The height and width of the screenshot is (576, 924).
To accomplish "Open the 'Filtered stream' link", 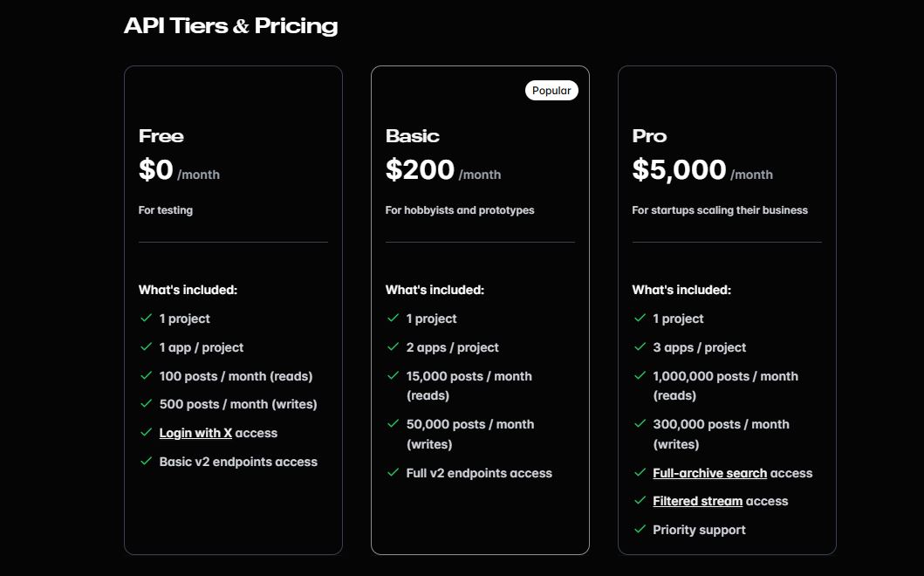I will (x=697, y=501).
